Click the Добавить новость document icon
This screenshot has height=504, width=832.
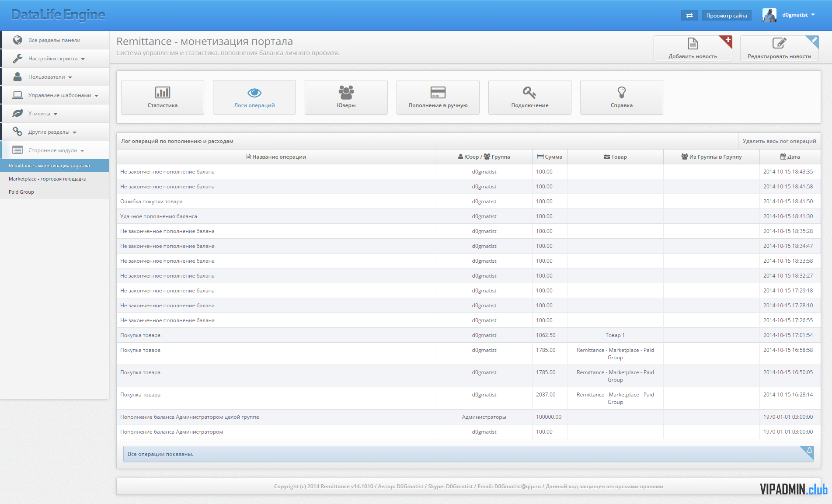coord(693,44)
